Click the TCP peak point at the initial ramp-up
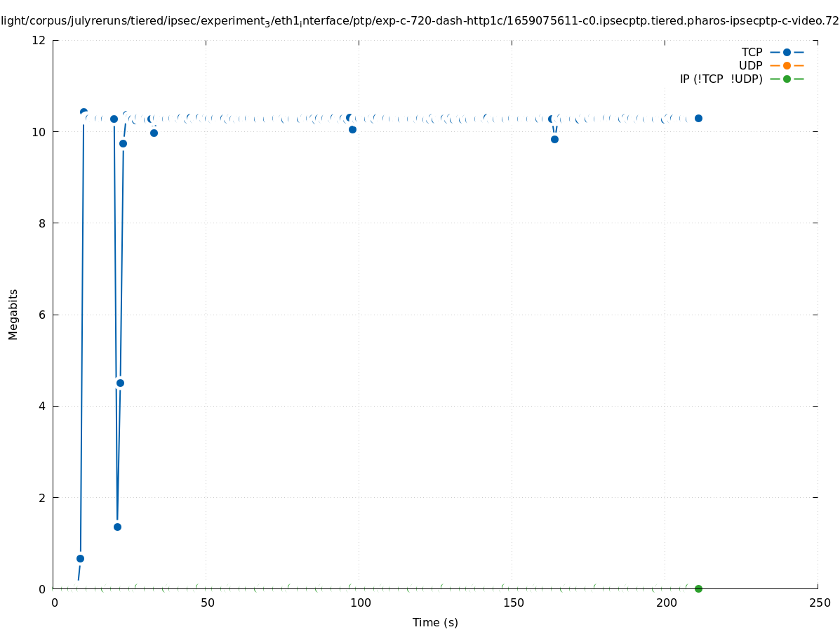840x632 pixels. click(84, 112)
